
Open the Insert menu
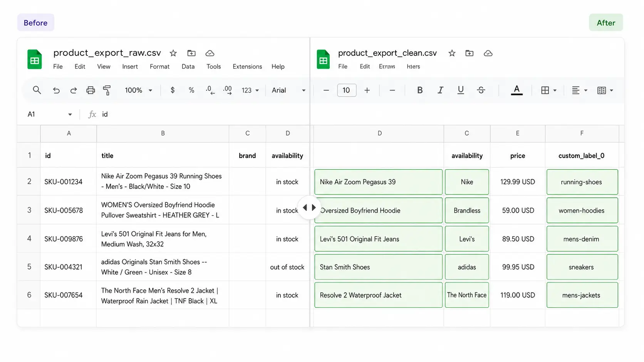click(130, 67)
